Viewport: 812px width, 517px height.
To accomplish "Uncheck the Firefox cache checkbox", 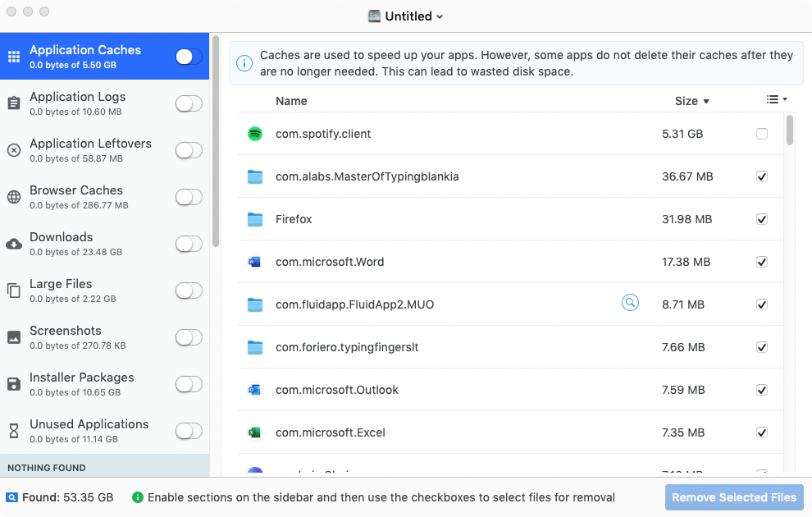I will [x=761, y=219].
